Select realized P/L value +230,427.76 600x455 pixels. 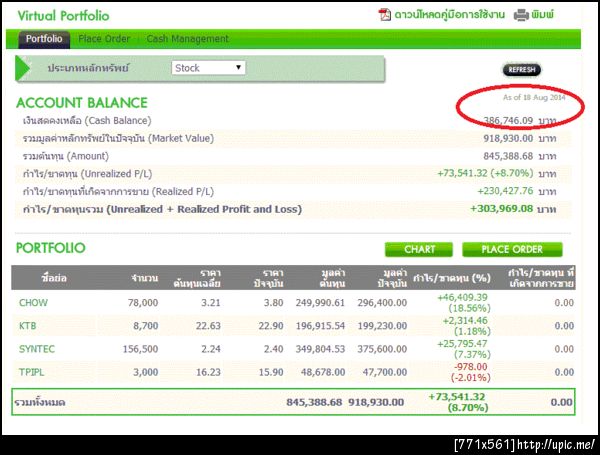[x=505, y=191]
